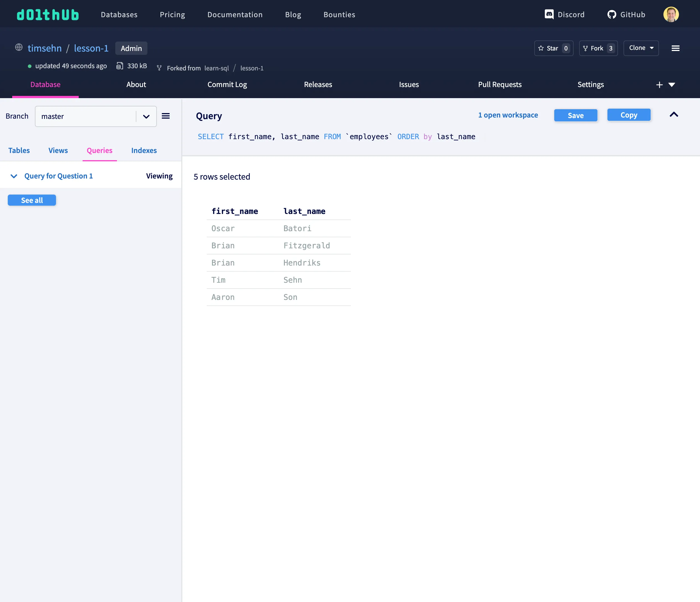This screenshot has height=602, width=700.
Task: Click the See all button
Action: click(x=32, y=200)
